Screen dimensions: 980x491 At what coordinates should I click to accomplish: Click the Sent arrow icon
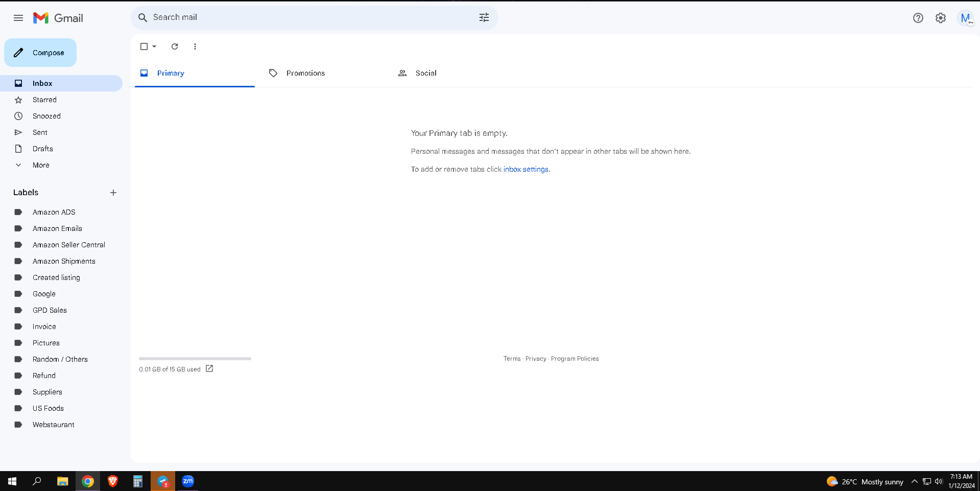pos(18,132)
